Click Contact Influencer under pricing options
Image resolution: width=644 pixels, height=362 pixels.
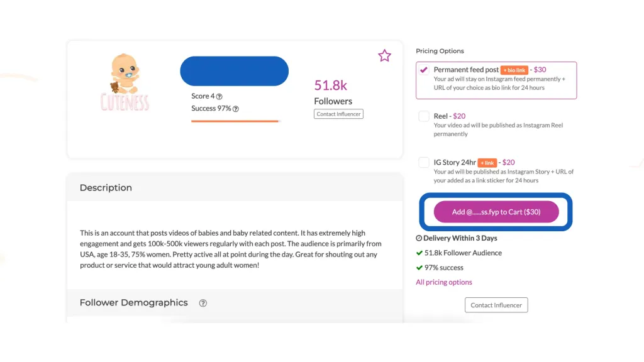pos(496,305)
